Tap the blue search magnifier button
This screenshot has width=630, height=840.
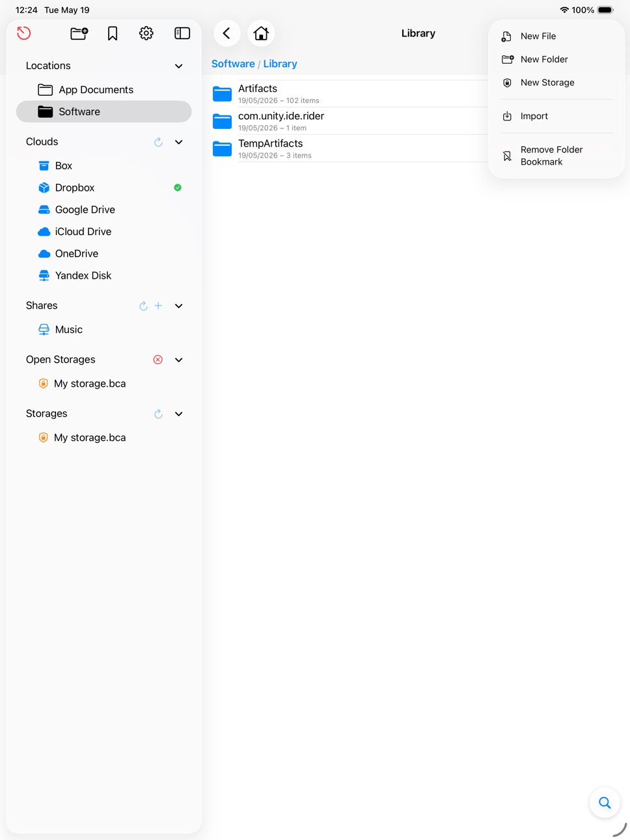coord(605,803)
